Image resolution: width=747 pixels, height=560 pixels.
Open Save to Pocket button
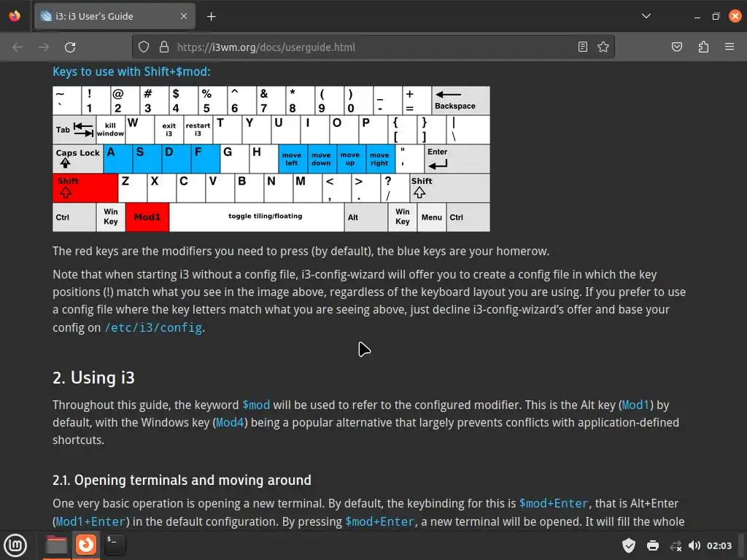pyautogui.click(x=676, y=47)
